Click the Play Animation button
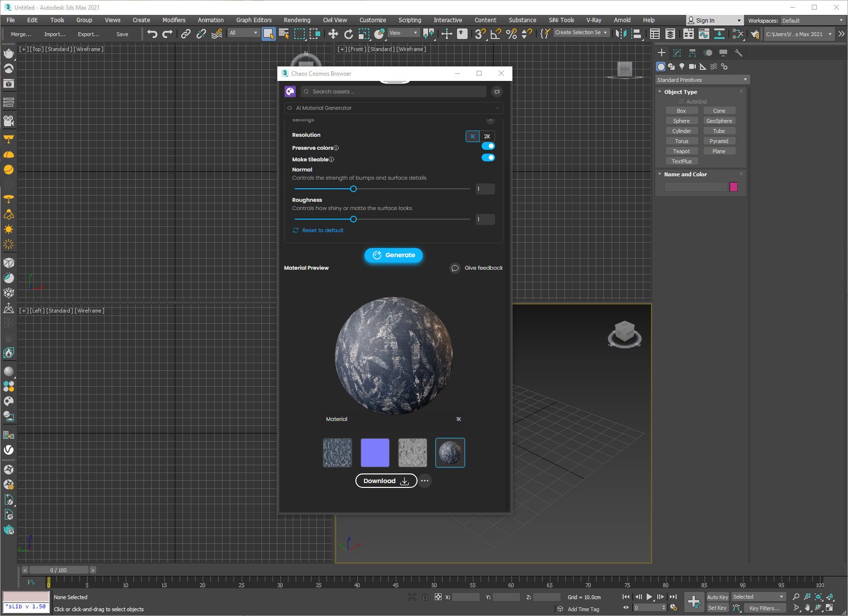Viewport: 848px width, 616px height. [649, 597]
